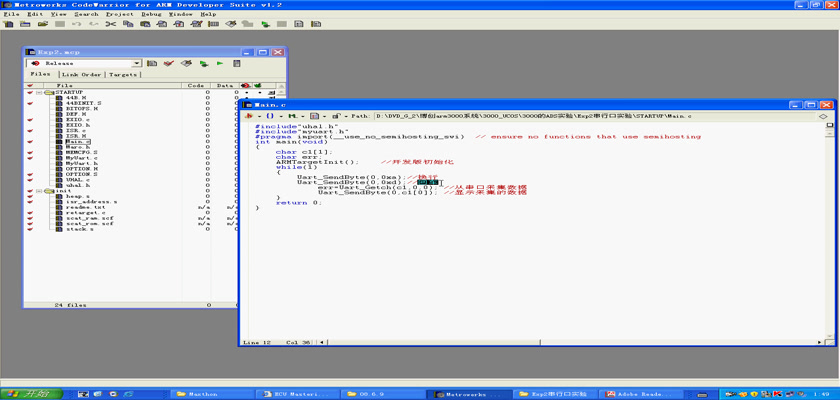
Task: Open the Debug menu
Action: [151, 14]
